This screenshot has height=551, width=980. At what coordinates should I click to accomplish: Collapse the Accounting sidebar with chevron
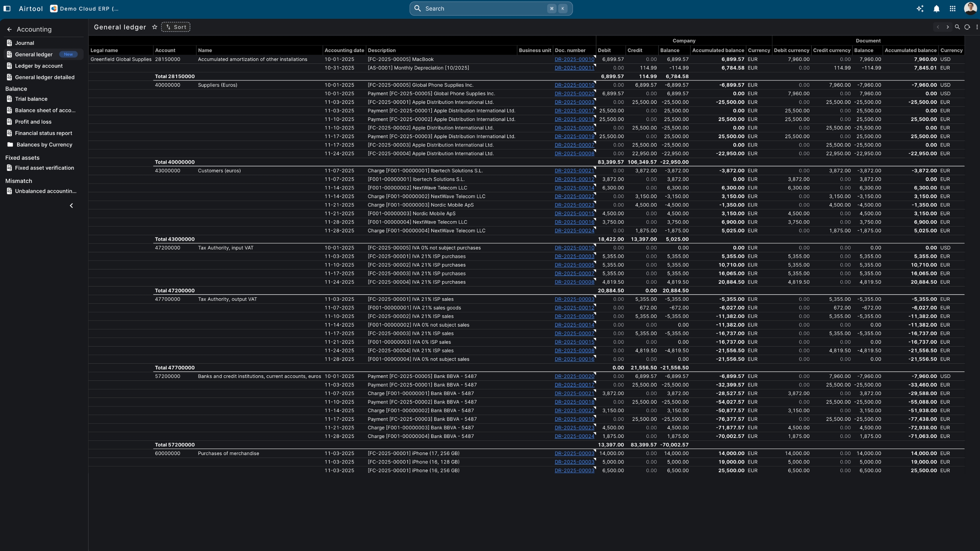coord(71,206)
